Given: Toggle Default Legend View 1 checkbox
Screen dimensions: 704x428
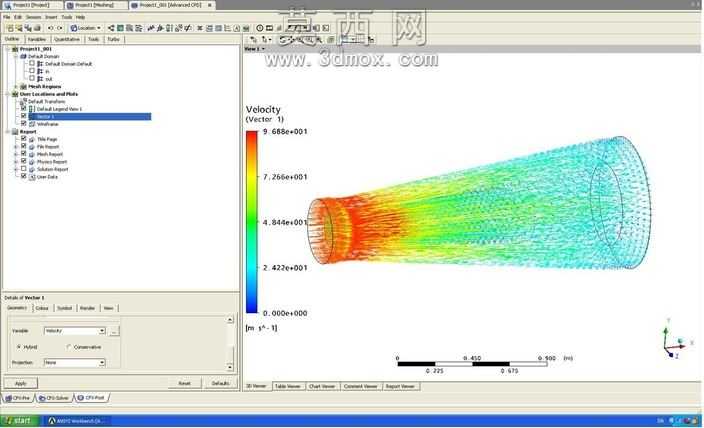Looking at the screenshot, I should click(24, 109).
